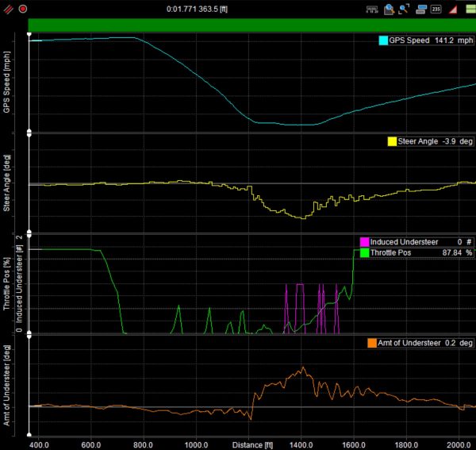Screen dimensions: 476x450
Task: Click the 141.2 mph speed value
Action: 454,40
